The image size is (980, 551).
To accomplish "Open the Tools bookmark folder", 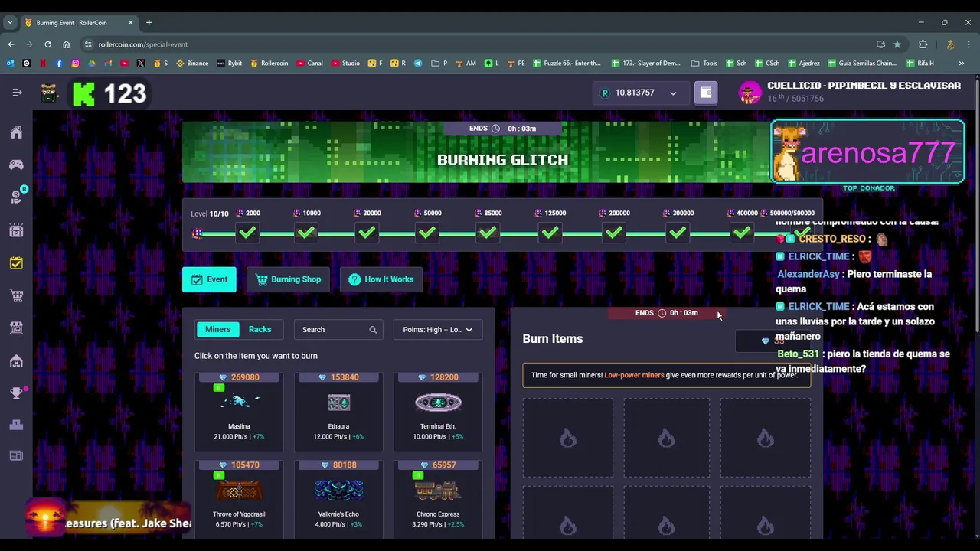I will pyautogui.click(x=704, y=64).
